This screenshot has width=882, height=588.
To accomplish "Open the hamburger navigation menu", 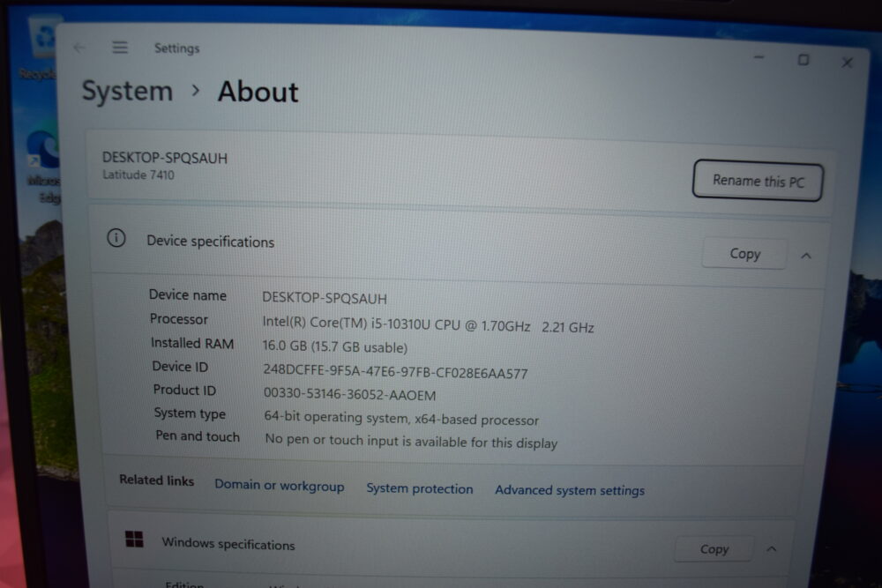I will (119, 48).
